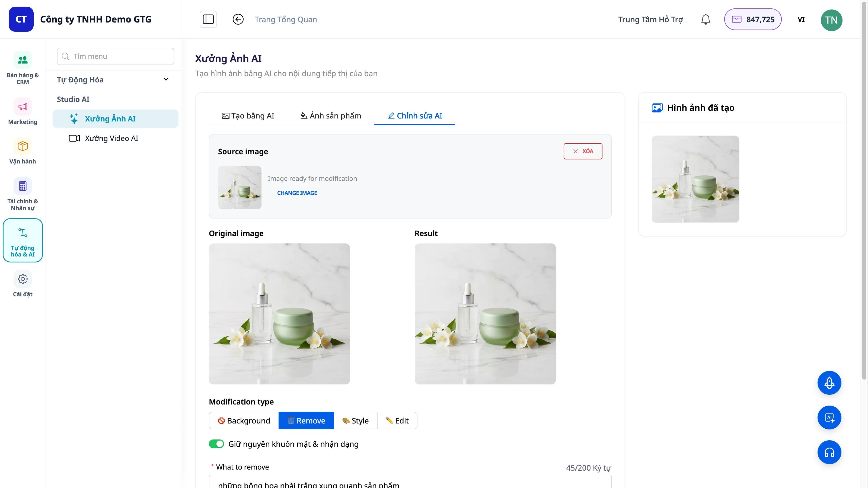Click the CHANGE IMAGE link
The image size is (868, 488).
click(x=297, y=193)
